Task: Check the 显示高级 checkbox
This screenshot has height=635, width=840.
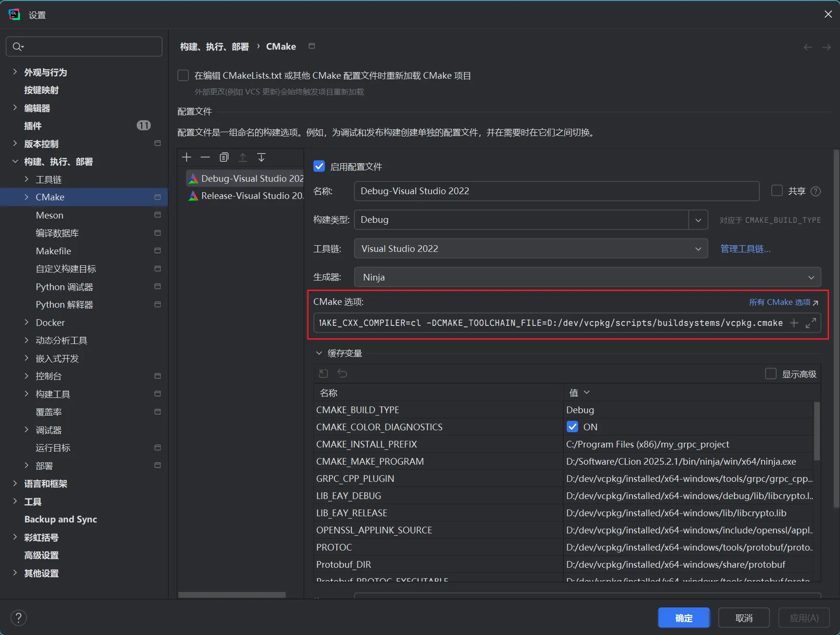Action: [x=771, y=374]
